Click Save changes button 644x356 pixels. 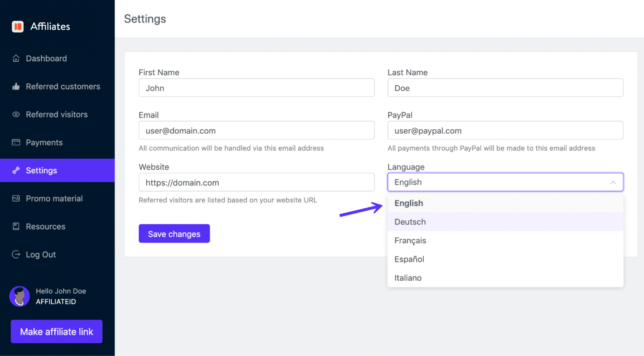(x=174, y=233)
